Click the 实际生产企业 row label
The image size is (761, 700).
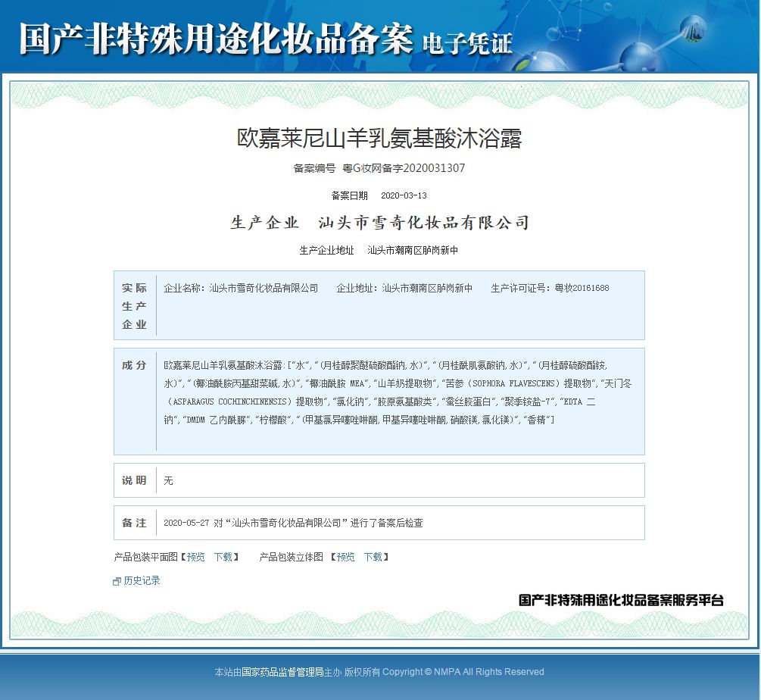134,305
